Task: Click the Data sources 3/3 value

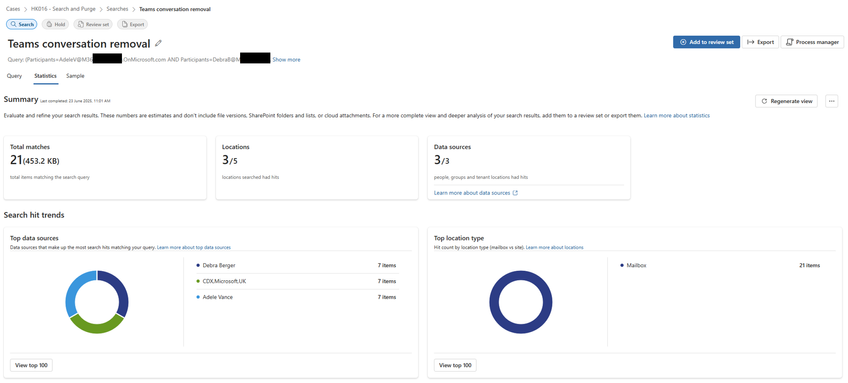Action: point(442,160)
